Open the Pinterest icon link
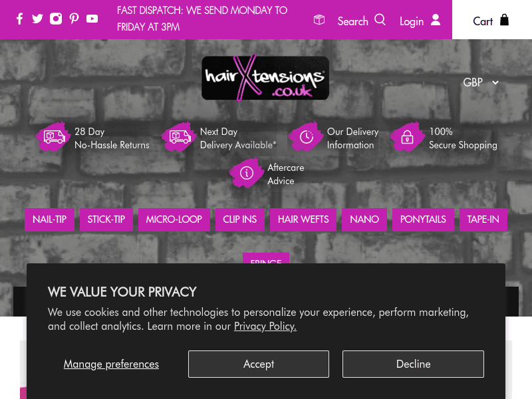Viewport: 532px width, 399px height. pos(74,19)
